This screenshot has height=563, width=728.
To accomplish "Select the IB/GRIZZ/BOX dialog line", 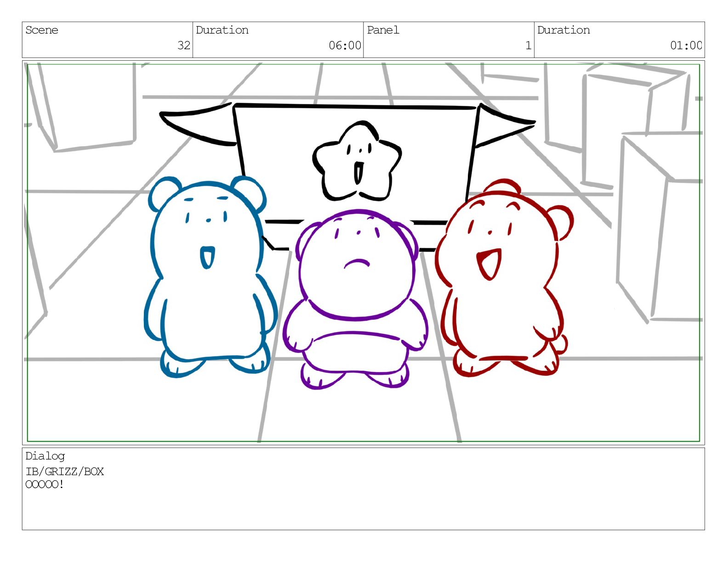I will tap(65, 472).
